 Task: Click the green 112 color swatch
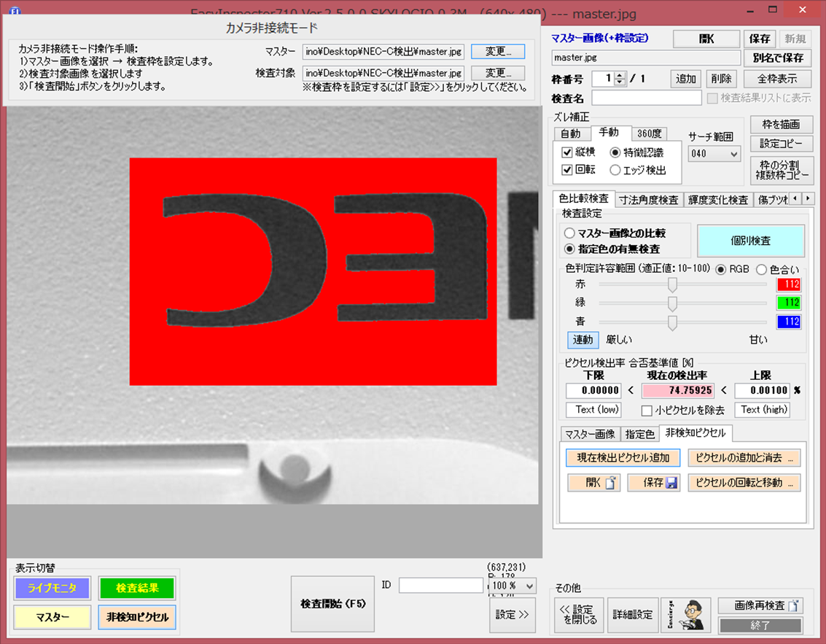(789, 303)
